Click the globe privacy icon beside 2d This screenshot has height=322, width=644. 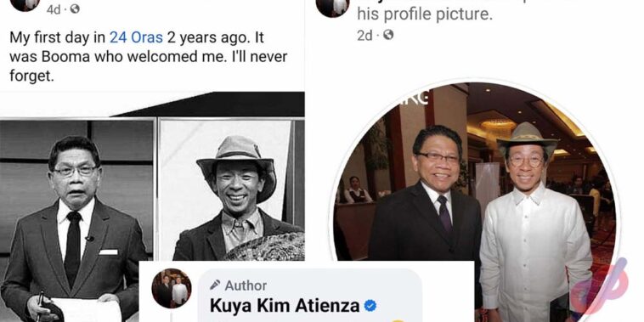(388, 36)
